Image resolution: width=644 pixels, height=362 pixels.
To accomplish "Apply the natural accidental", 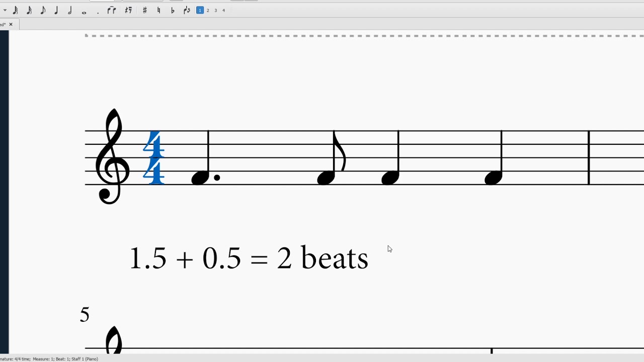I will (x=159, y=10).
